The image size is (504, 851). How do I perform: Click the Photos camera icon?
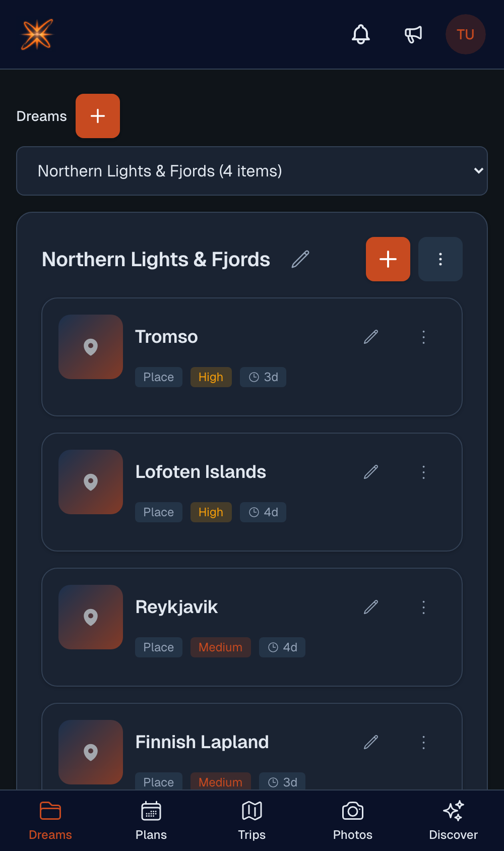pyautogui.click(x=352, y=811)
